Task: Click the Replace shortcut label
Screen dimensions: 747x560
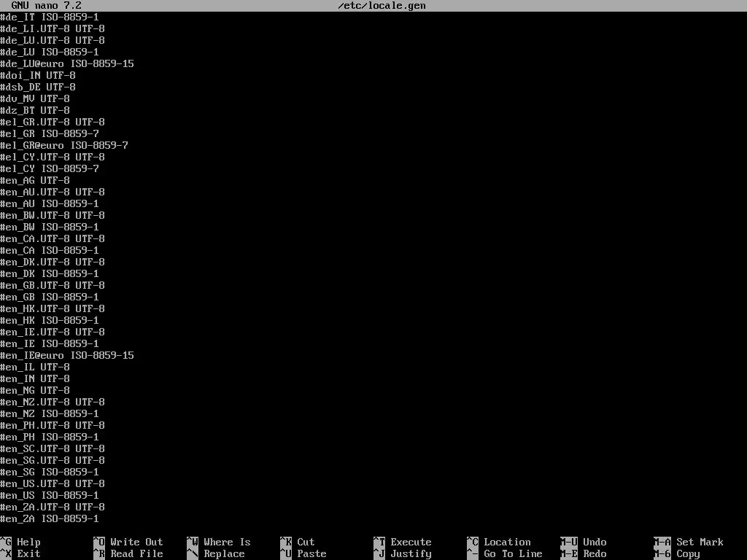Action: point(224,554)
